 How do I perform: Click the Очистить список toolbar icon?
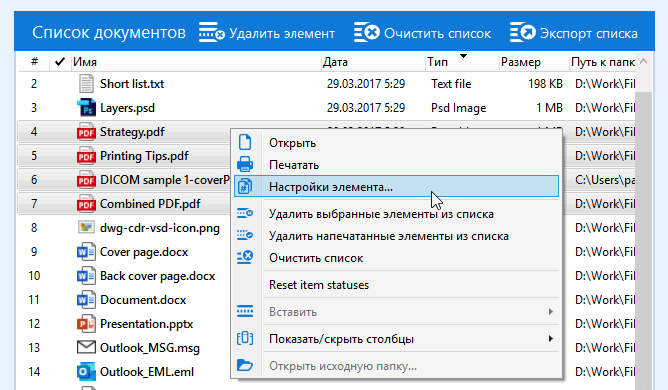coord(366,32)
